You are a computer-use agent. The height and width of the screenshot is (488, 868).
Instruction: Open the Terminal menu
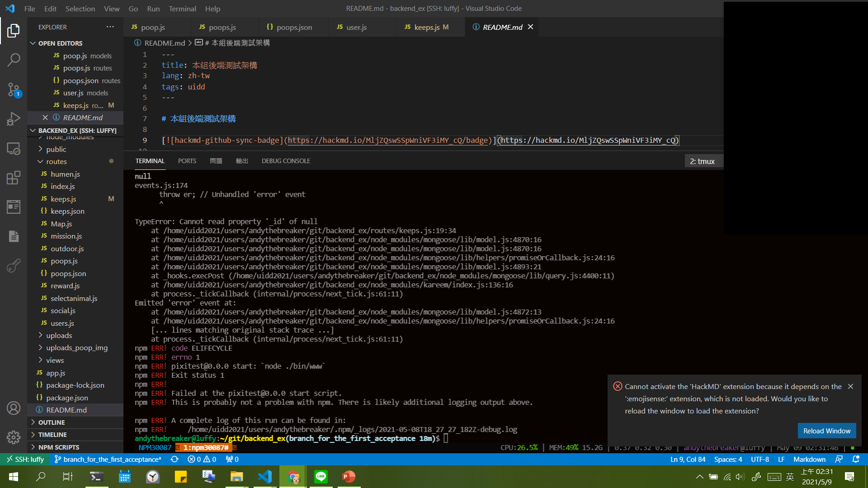(182, 9)
